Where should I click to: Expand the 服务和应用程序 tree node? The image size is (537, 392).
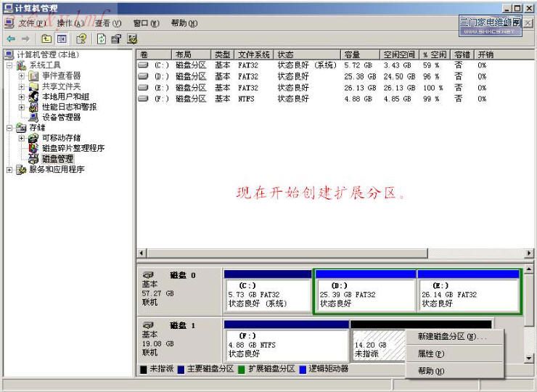(x=9, y=170)
